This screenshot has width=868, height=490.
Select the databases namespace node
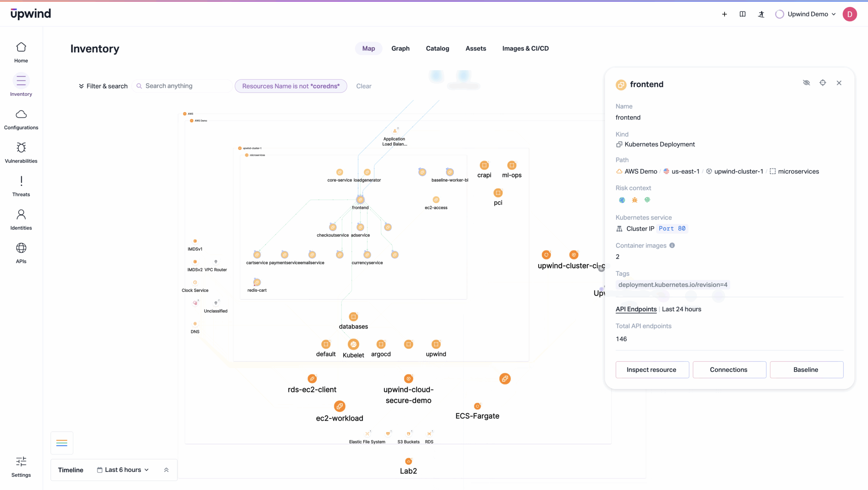coord(353,317)
